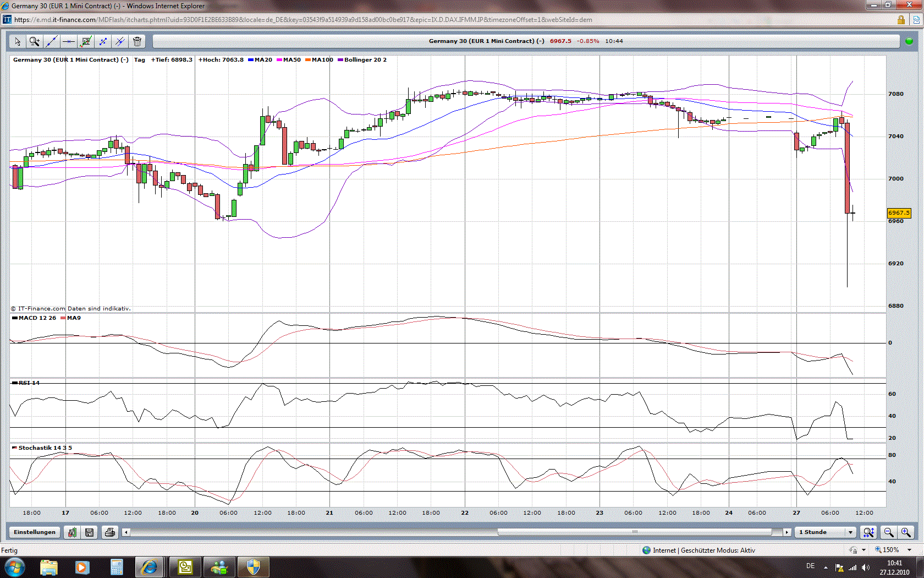Viewport: 924px width, 578px height.
Task: Click the volume speaker tray icon
Action: [x=866, y=568]
